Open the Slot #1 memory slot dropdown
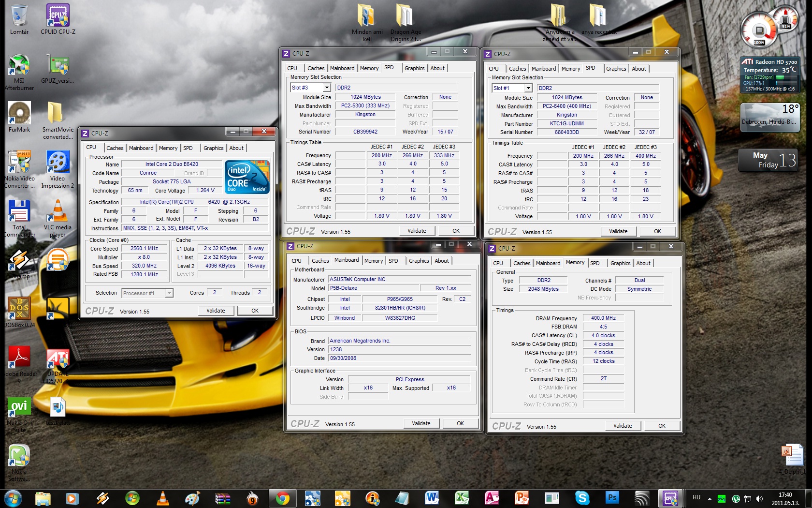 (528, 88)
